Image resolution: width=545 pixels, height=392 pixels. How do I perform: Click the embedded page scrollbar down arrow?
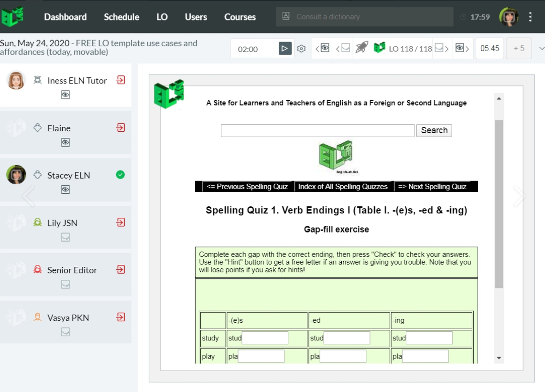499,358
